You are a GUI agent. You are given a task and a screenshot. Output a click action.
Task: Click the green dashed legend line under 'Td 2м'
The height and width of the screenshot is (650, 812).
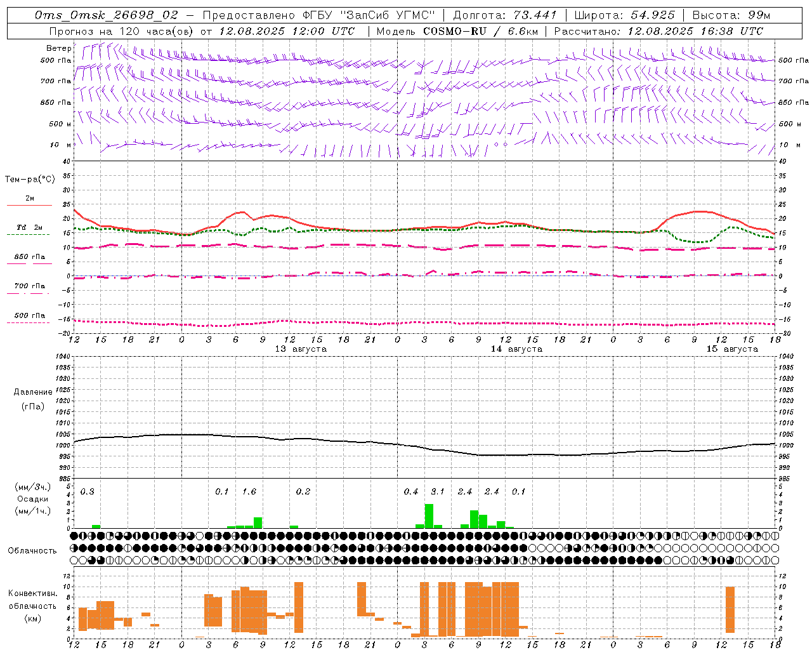click(28, 234)
